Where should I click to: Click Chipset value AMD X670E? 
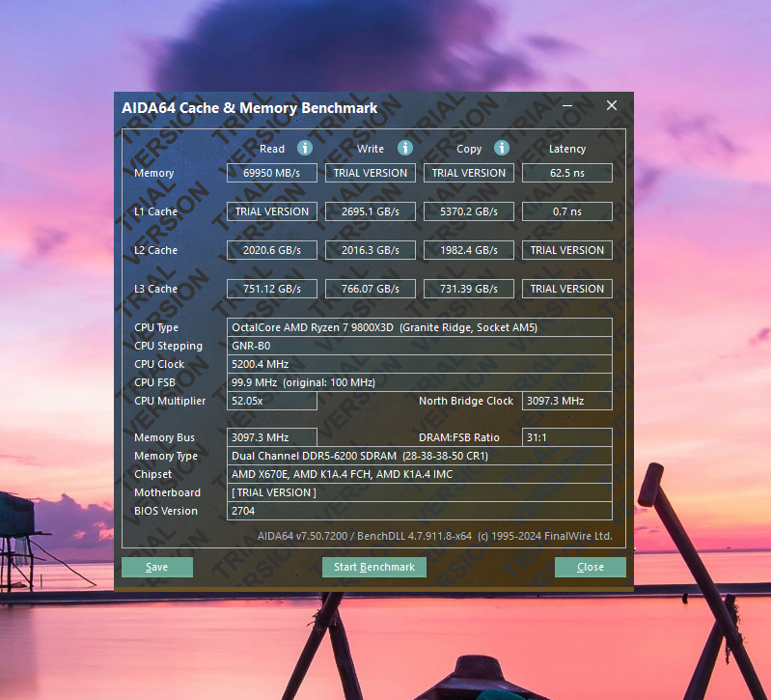tap(420, 474)
